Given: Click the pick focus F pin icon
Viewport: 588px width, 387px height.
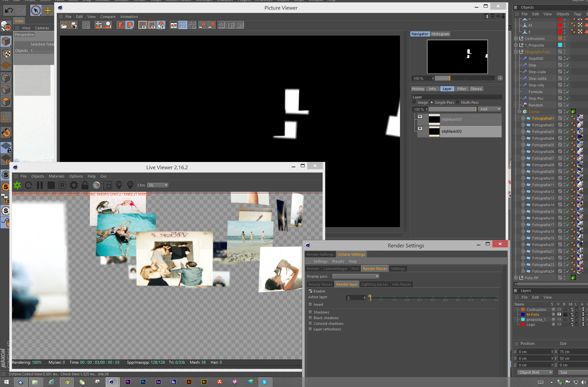Looking at the screenshot, I should click(x=119, y=185).
